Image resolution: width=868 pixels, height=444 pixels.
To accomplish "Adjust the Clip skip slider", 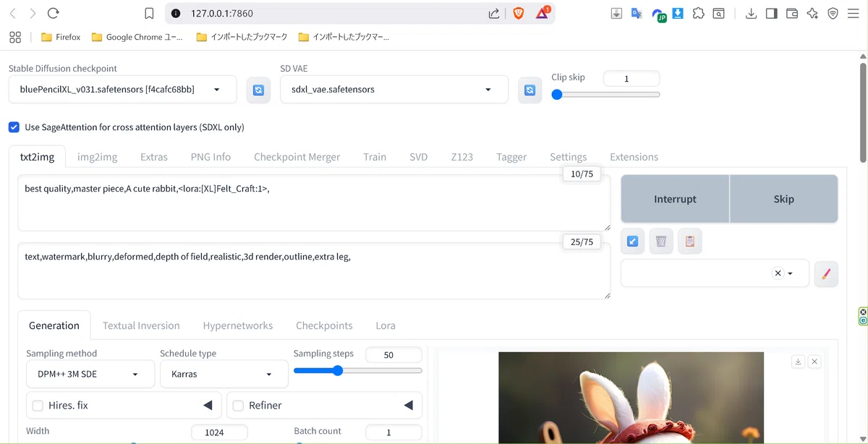I will coord(605,94).
